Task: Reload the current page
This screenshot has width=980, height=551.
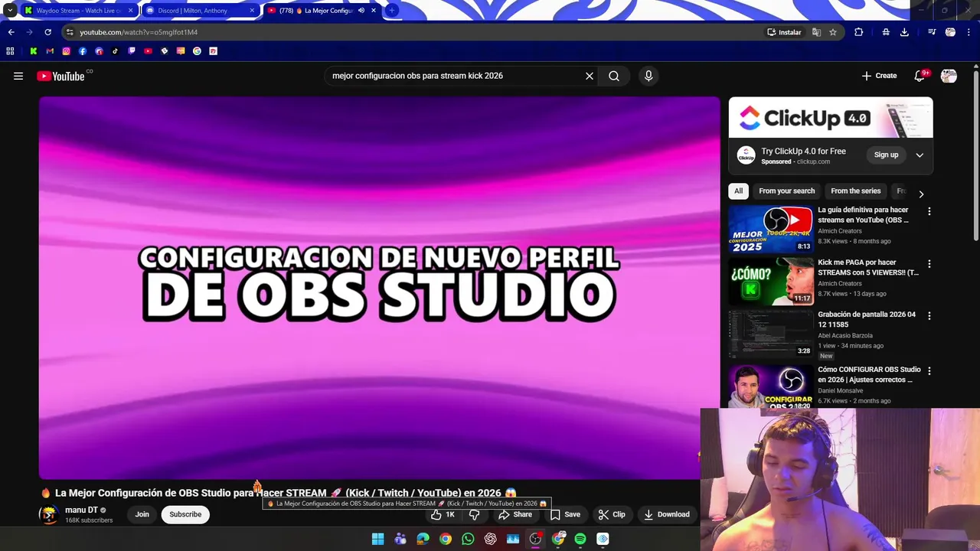Action: pos(47,32)
